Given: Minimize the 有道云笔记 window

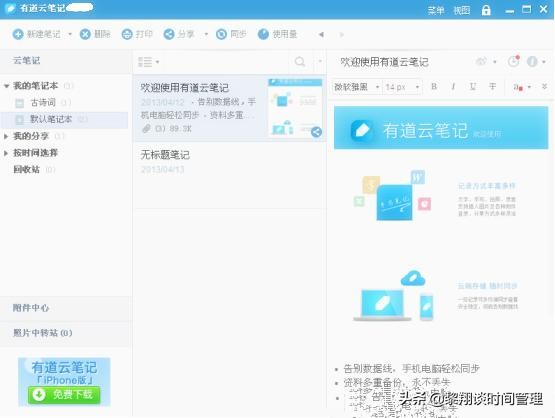Looking at the screenshot, I should pyautogui.click(x=509, y=11).
